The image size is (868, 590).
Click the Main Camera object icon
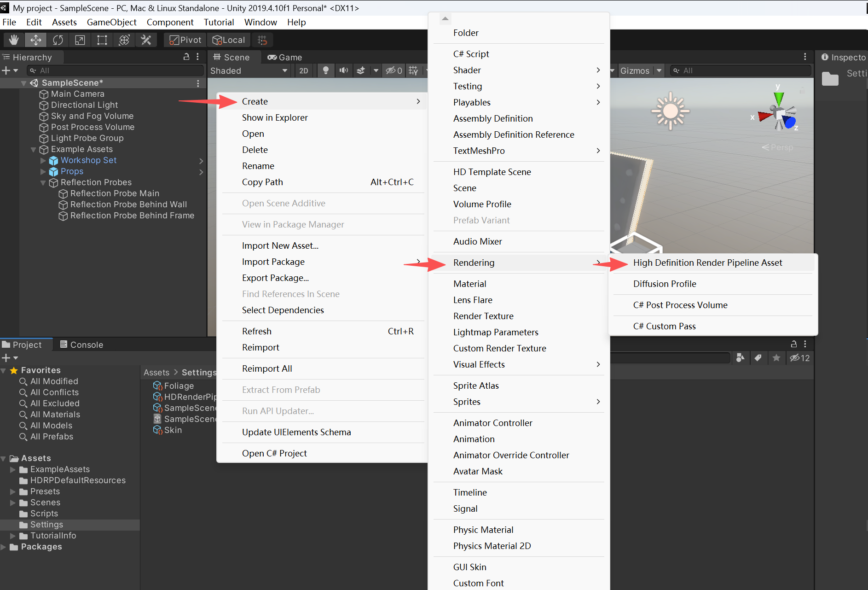(44, 94)
